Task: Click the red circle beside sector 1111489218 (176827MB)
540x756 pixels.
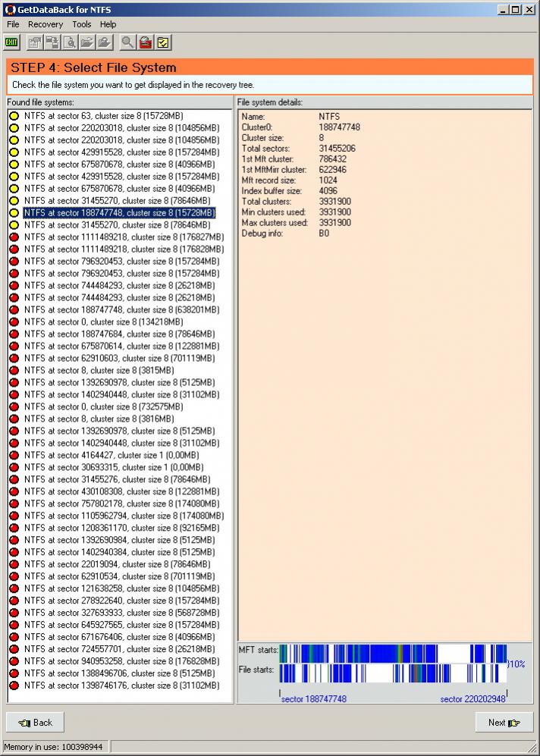Action: [14, 237]
